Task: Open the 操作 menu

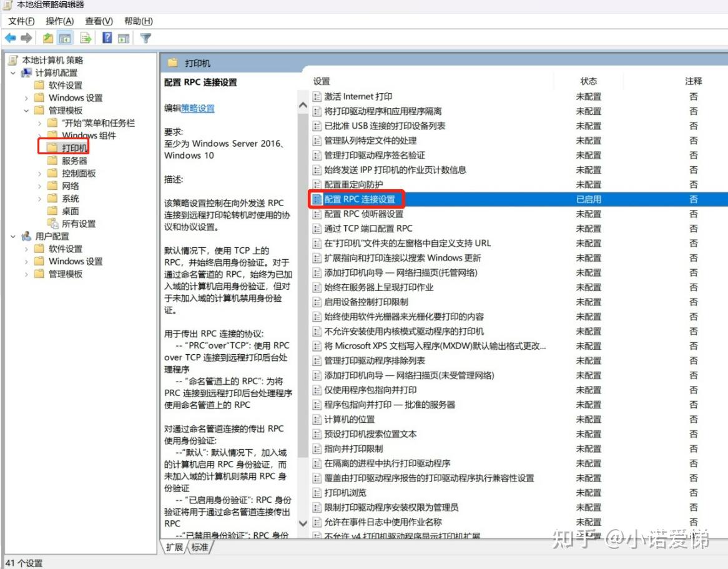Action: (59, 21)
